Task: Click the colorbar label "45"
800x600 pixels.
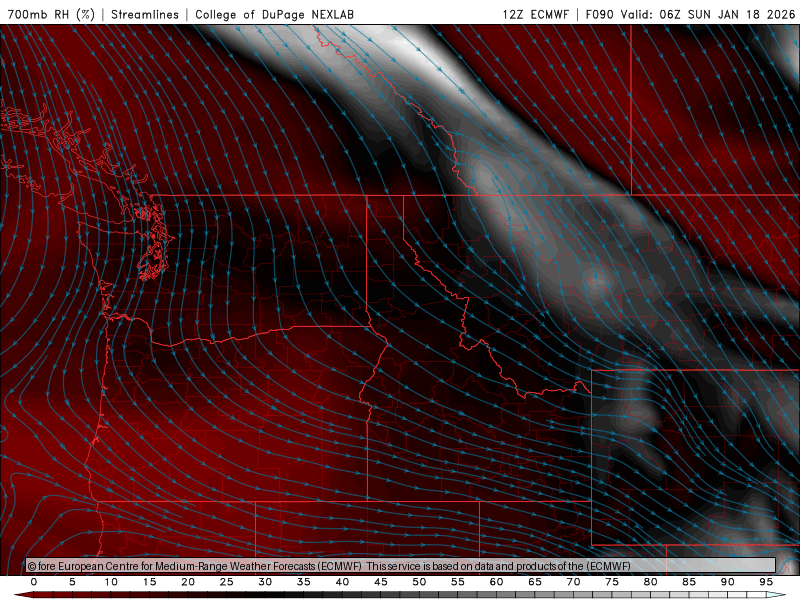Action: (381, 582)
